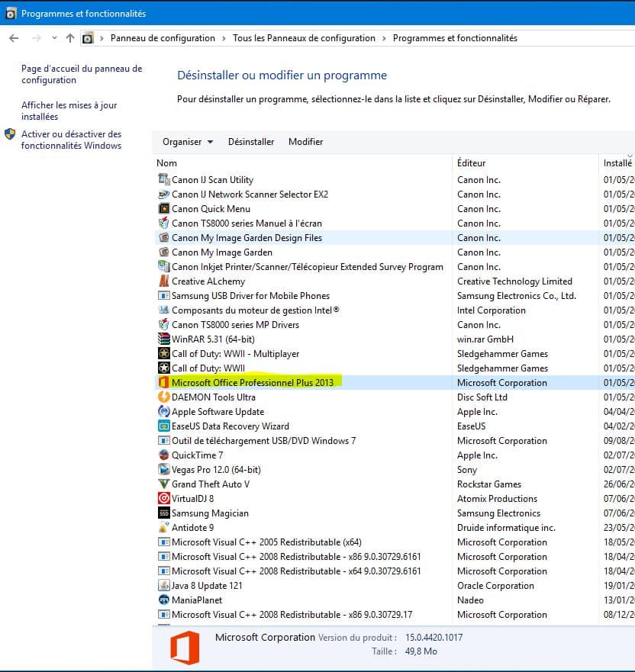This screenshot has height=672, width=635.
Task: Click the WinRAR 5.31 (64-bit) icon
Action: [164, 339]
